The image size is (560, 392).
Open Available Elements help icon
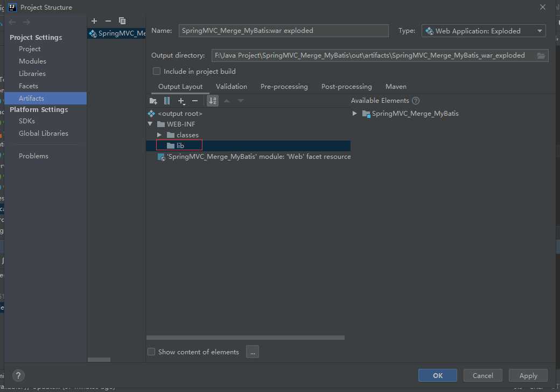pos(416,101)
